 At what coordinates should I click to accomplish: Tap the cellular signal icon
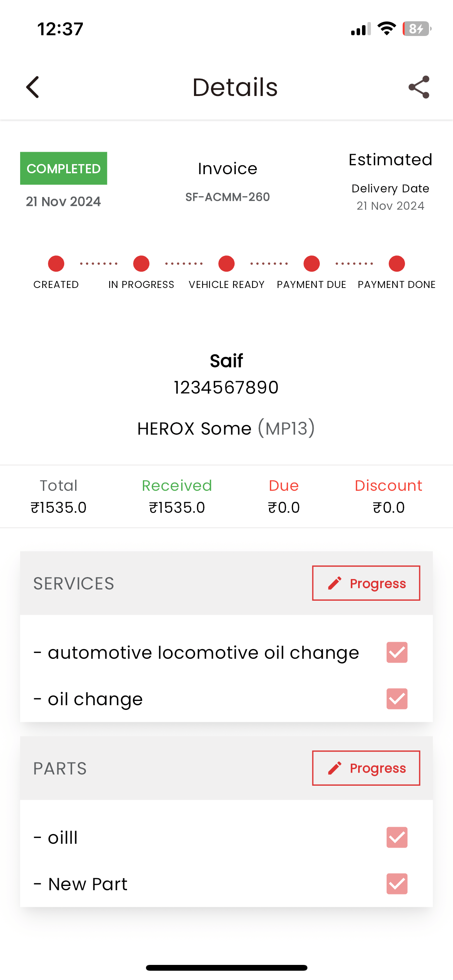click(360, 29)
